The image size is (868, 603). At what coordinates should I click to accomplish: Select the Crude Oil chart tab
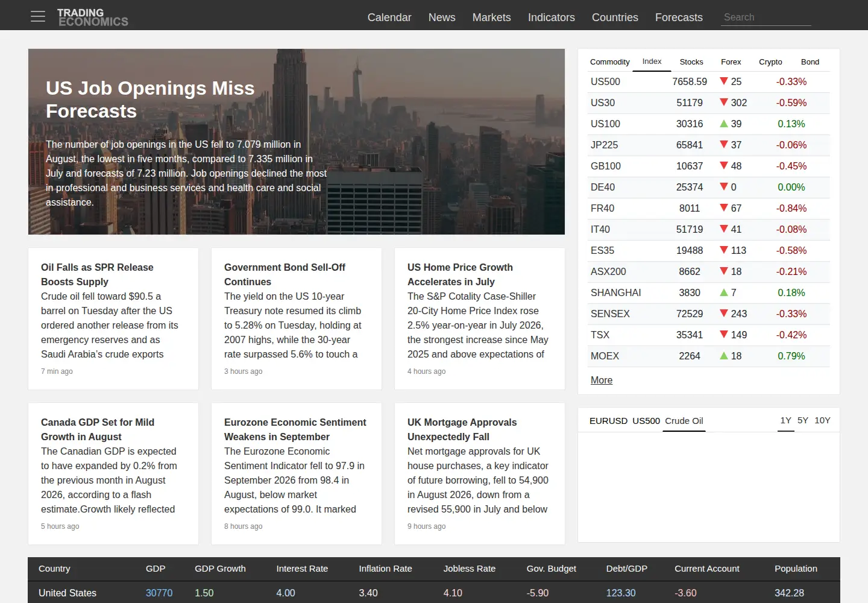[684, 421]
